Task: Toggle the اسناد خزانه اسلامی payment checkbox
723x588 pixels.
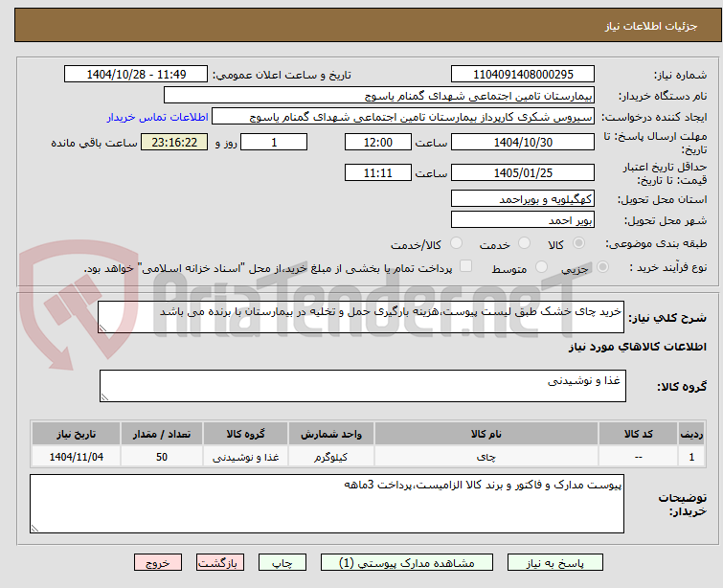Action: click(x=465, y=266)
